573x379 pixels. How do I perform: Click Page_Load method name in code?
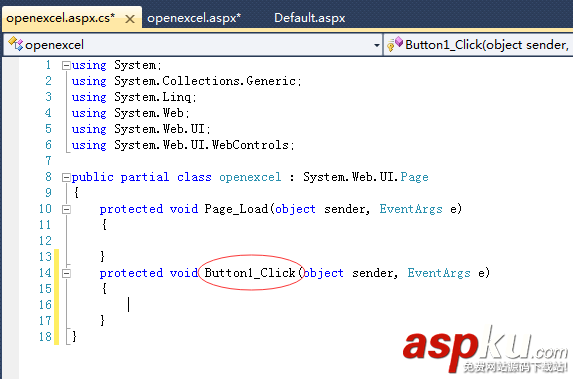pyautogui.click(x=236, y=209)
